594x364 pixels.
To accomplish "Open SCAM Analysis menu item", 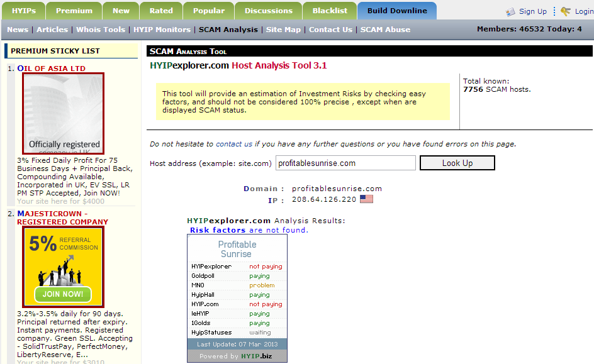I will click(x=228, y=30).
